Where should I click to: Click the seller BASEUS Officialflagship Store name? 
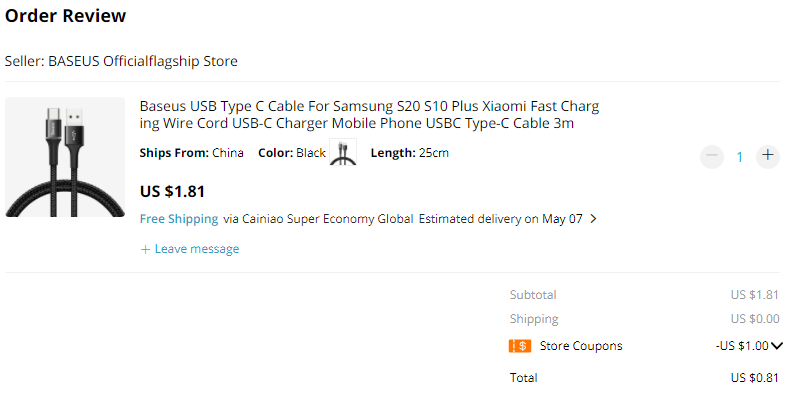pyautogui.click(x=143, y=61)
